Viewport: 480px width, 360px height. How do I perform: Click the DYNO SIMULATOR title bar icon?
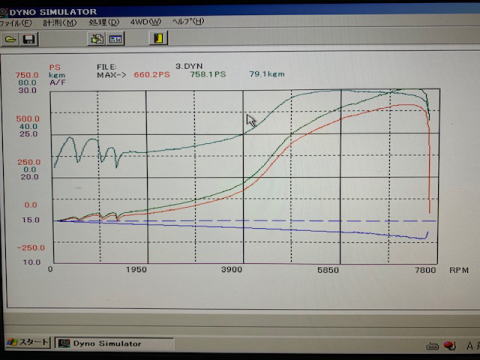(3, 13)
